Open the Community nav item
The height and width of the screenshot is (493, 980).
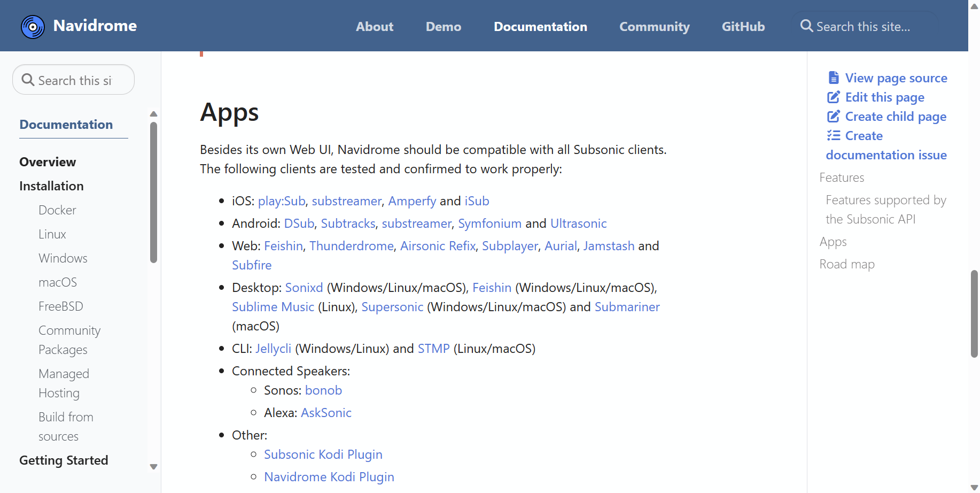(x=655, y=27)
